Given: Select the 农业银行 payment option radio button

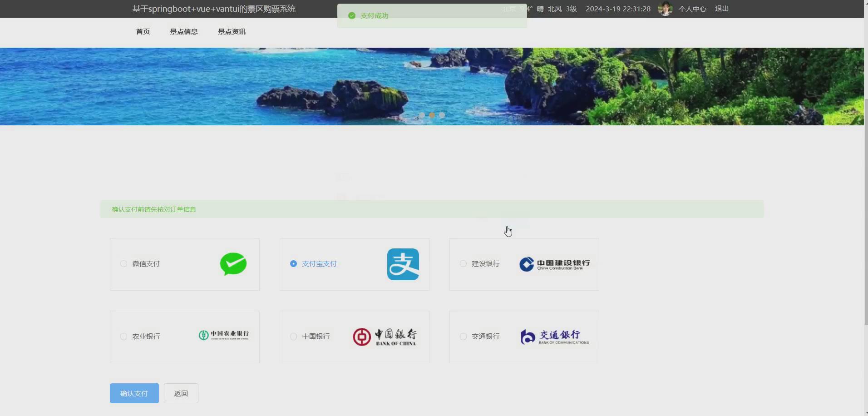Looking at the screenshot, I should click(123, 336).
